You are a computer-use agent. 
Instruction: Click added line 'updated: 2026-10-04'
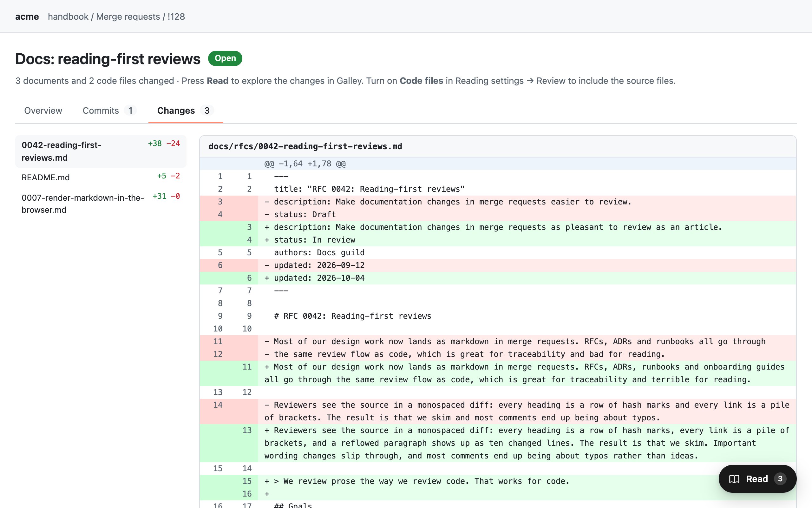tap(498, 278)
